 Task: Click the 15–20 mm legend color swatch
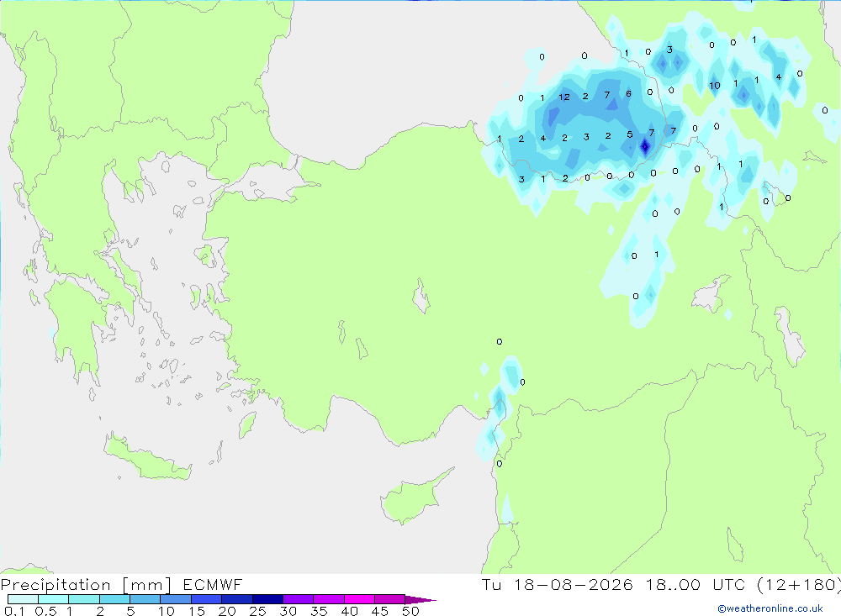click(207, 599)
